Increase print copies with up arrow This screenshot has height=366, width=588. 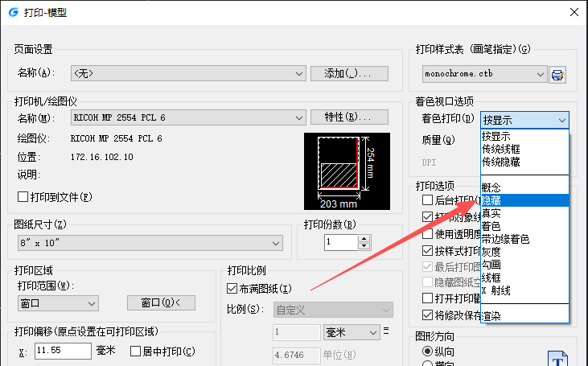tap(364, 238)
